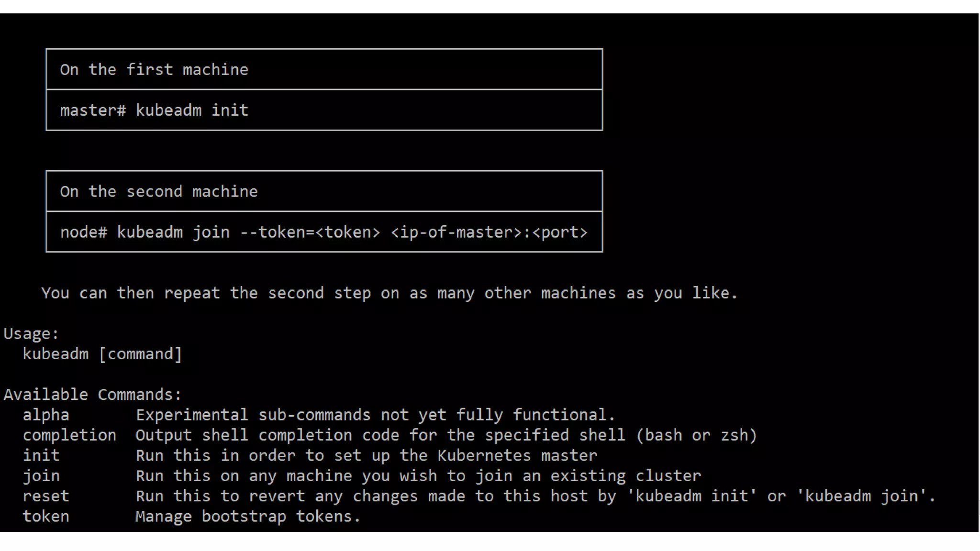Click the 'join' command in the list
The width and height of the screenshot is (980, 551).
click(41, 476)
